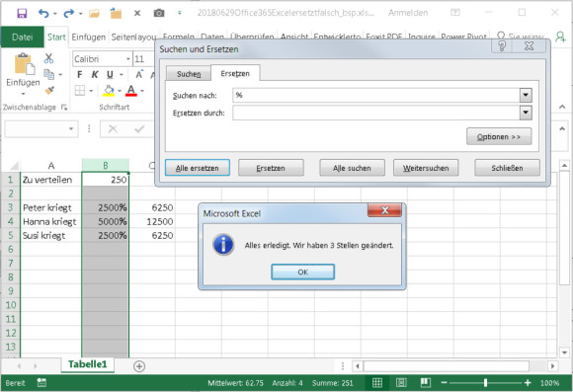
Task: Copy selection using the copy icon
Action: [x=48, y=74]
